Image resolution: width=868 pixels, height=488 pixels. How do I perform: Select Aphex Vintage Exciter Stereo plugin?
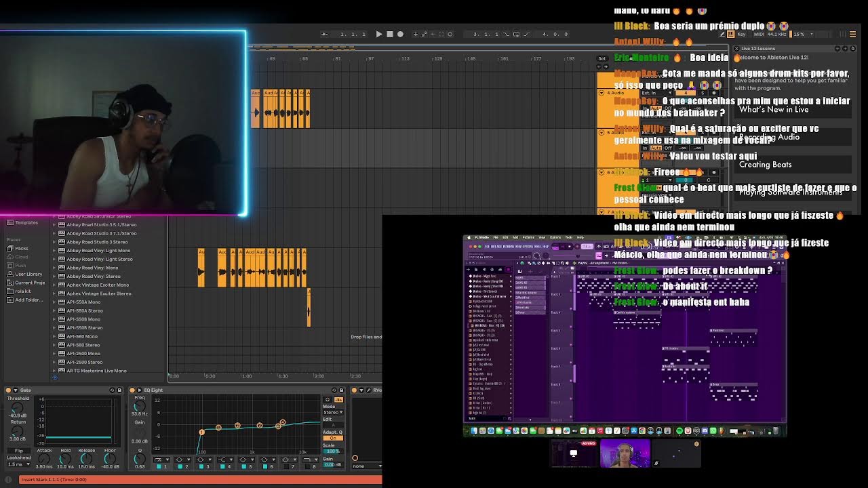pyautogui.click(x=99, y=293)
